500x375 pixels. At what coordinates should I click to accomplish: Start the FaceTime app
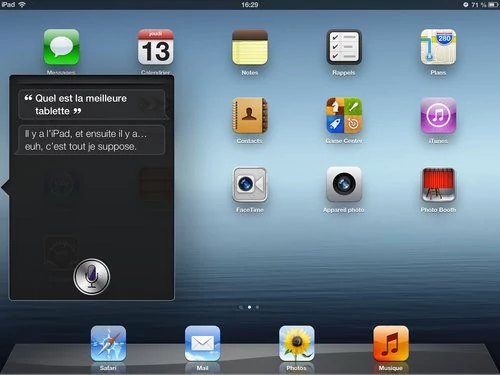[250, 184]
